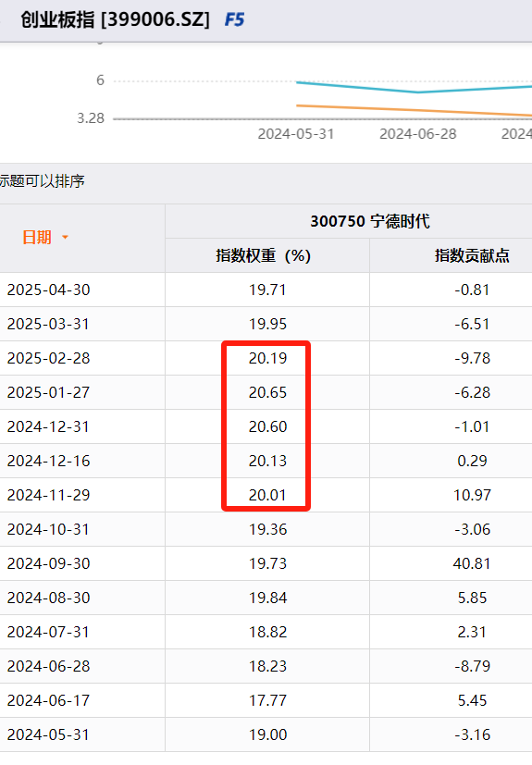Click the blue chart line
The image size is (532, 765).
coord(414,89)
